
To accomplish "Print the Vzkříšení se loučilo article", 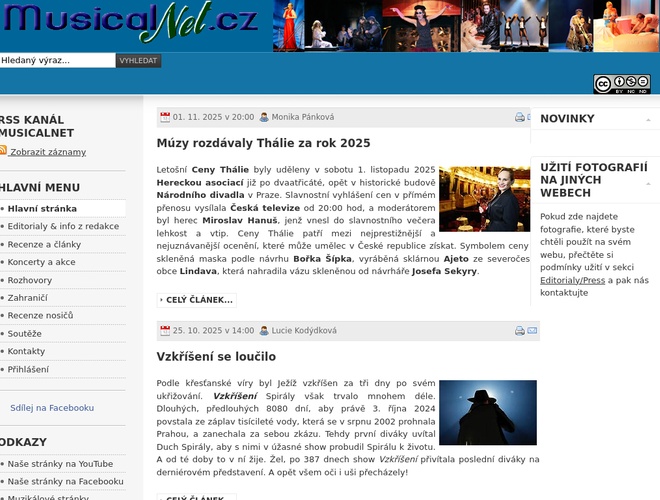I will 520,331.
